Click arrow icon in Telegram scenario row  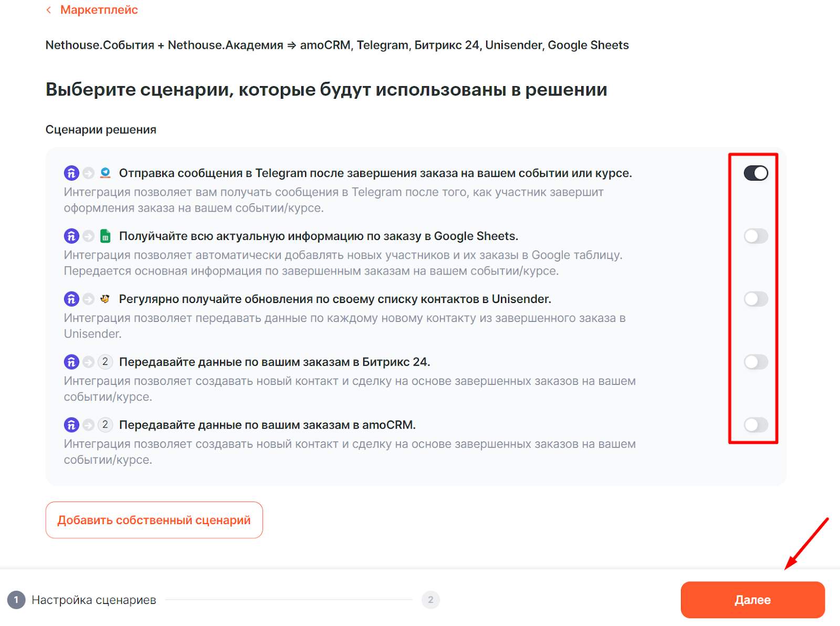[x=88, y=173]
